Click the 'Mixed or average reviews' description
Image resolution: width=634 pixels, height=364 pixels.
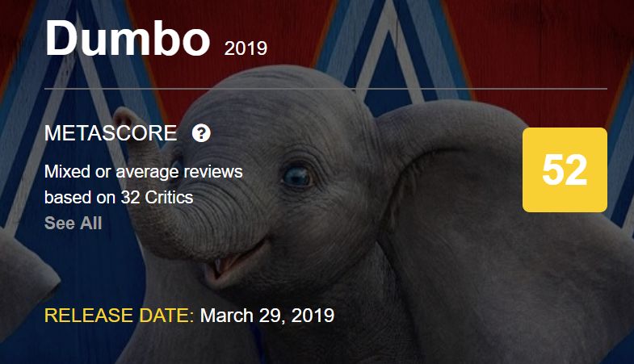coord(144,172)
